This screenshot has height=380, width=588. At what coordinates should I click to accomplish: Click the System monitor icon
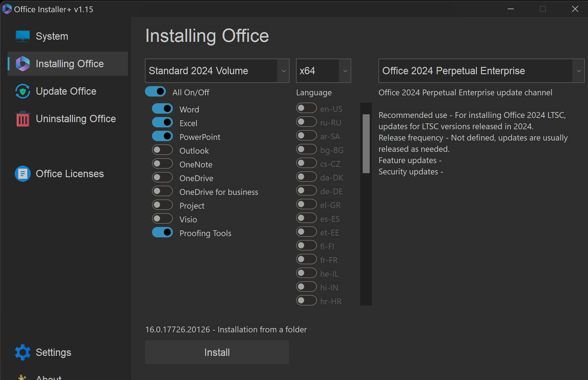23,36
